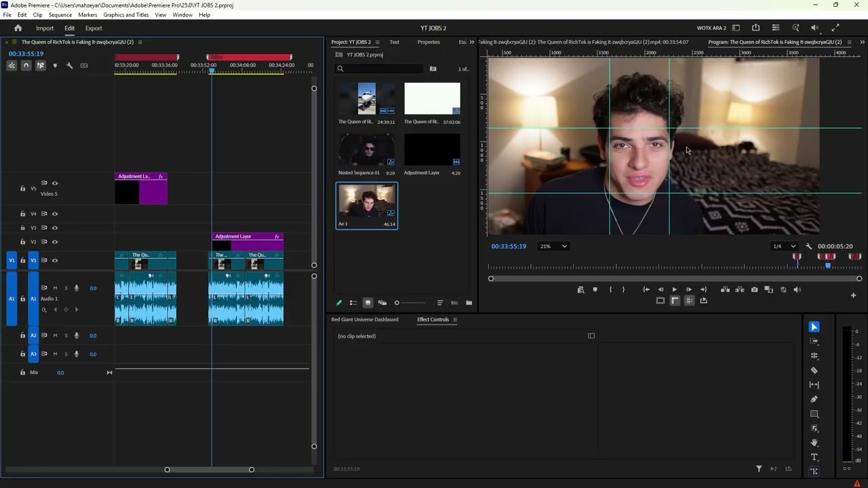
Task: Open the Graphics and Titles menu
Action: pyautogui.click(x=126, y=15)
